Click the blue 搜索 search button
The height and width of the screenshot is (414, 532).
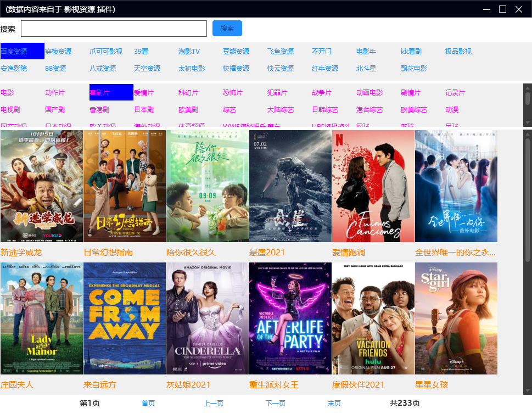click(x=227, y=28)
